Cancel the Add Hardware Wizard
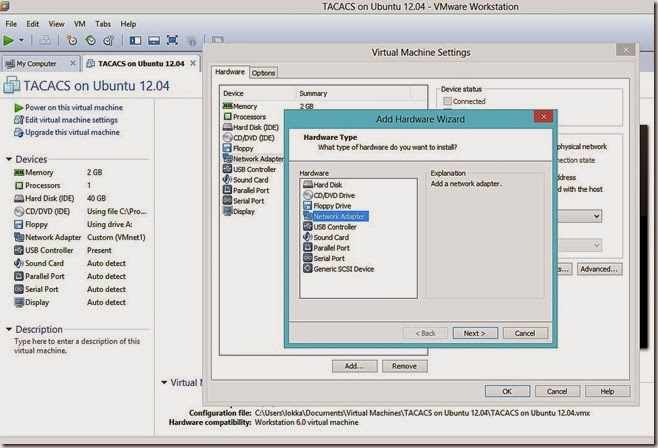Image resolution: width=658 pixels, height=448 pixels. click(x=525, y=333)
